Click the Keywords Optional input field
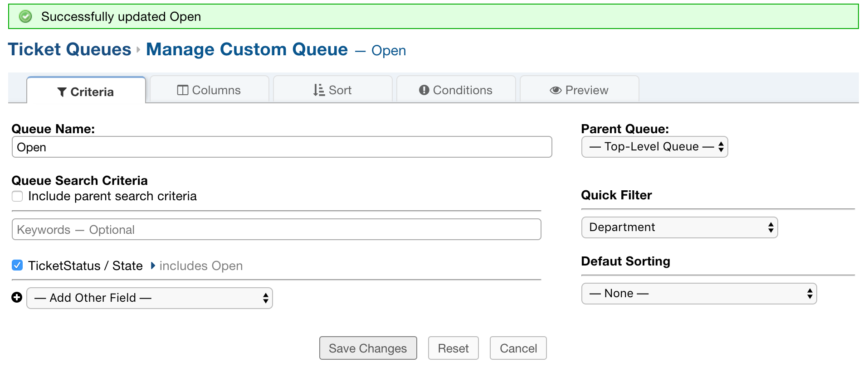The image size is (868, 367). 276,230
